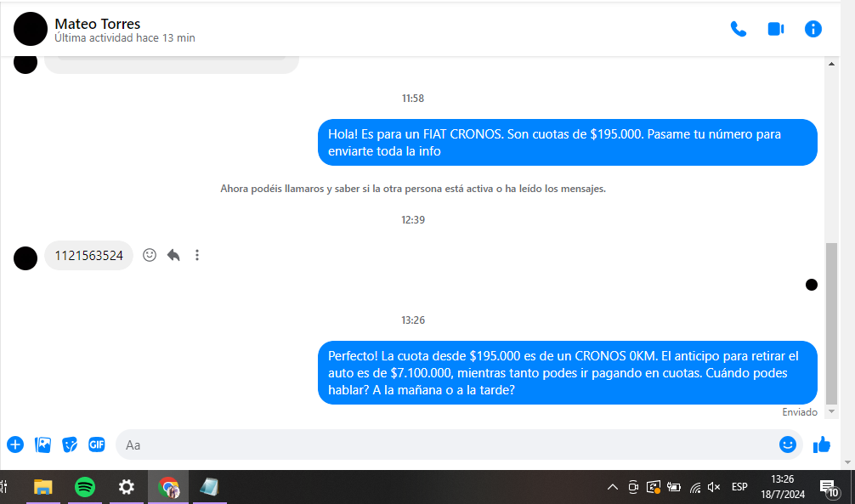Open more actions plus button in composer
The image size is (855, 504).
click(15, 445)
